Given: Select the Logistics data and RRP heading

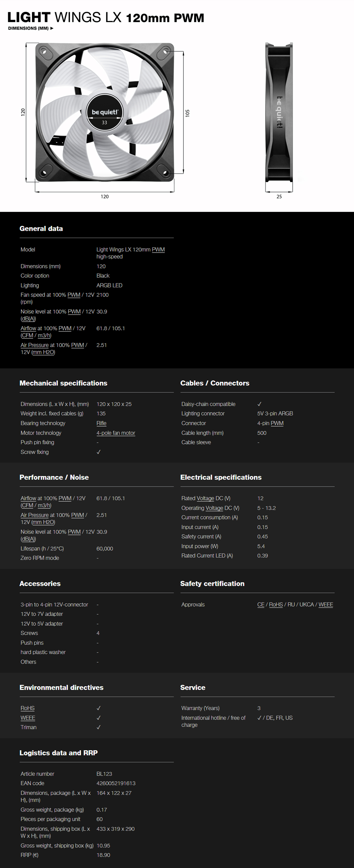Looking at the screenshot, I should (x=59, y=753).
